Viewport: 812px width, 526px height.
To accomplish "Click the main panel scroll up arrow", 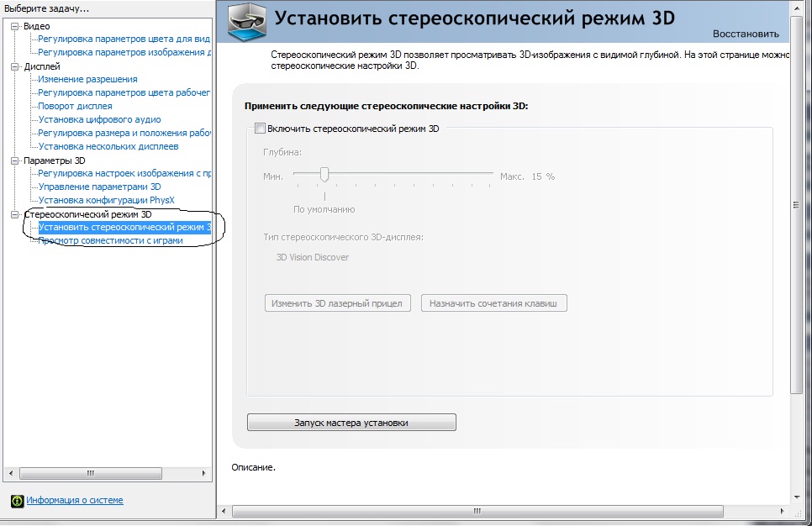I will click(x=797, y=8).
